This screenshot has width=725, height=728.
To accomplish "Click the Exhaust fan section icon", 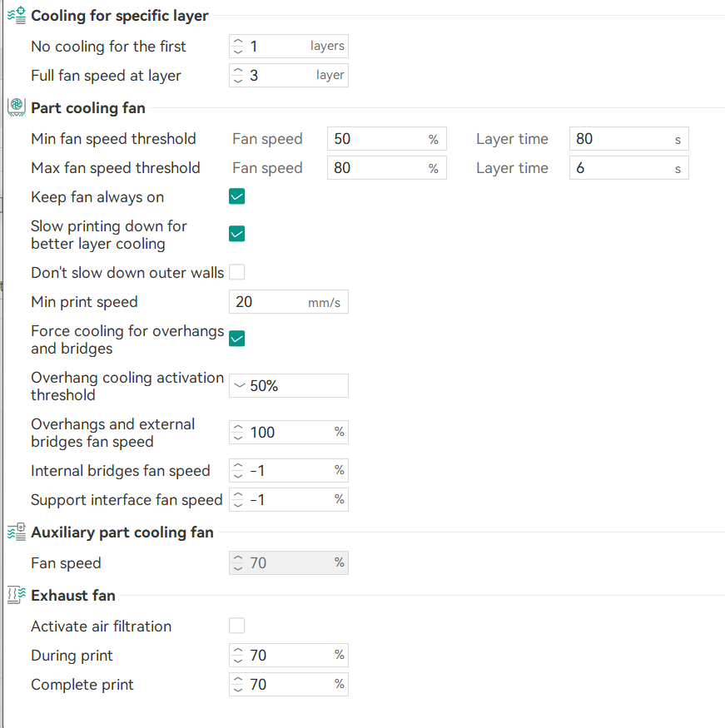I will point(16,595).
